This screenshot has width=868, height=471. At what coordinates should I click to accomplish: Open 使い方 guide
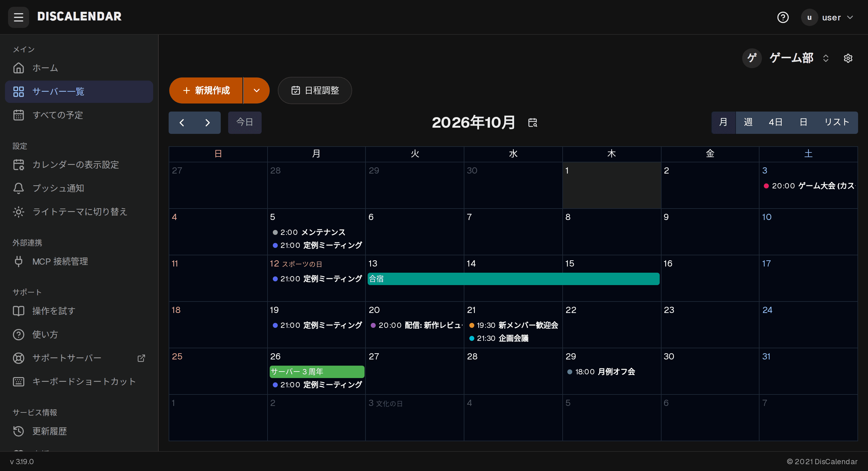click(79, 334)
